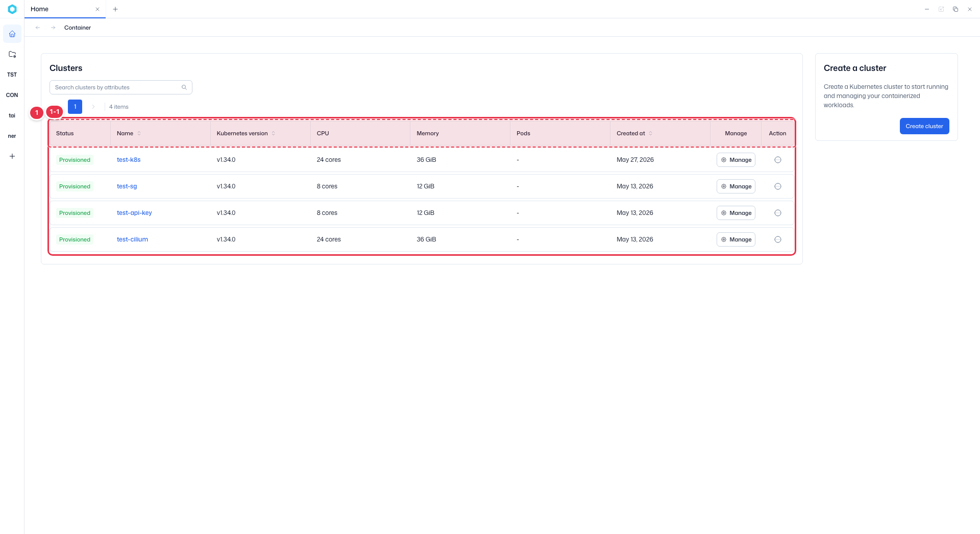Select page 1 in pagination
Screen dimensions: 980x534
point(75,107)
